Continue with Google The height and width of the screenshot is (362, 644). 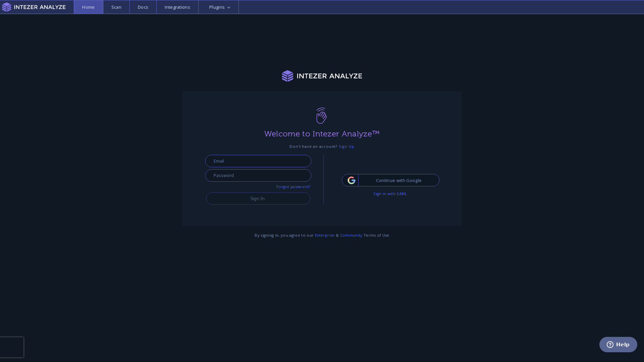point(398,180)
